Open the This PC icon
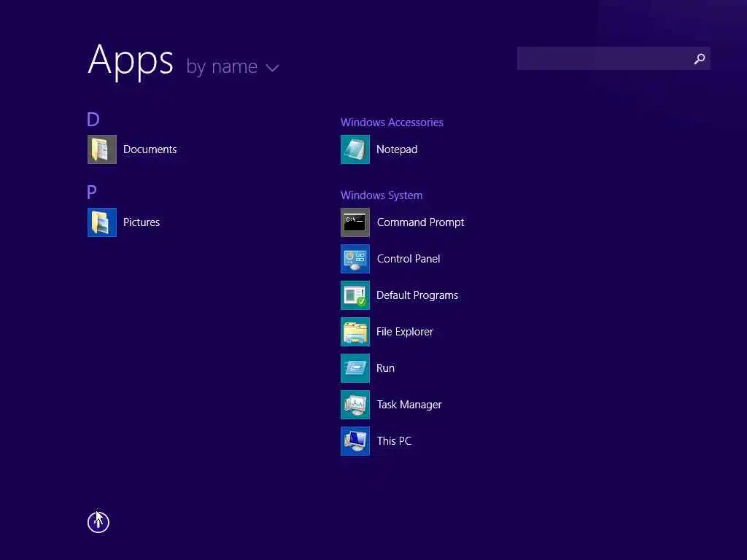Image resolution: width=747 pixels, height=560 pixels. (x=355, y=441)
